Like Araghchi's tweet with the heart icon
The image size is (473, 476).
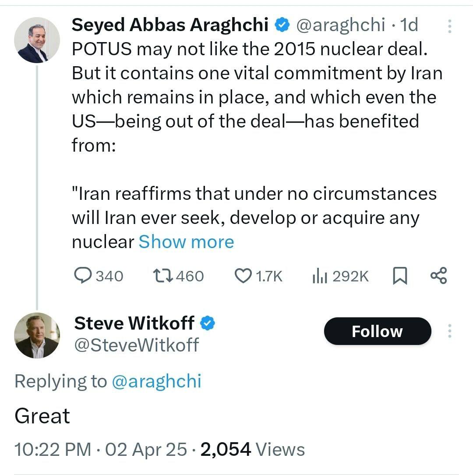click(x=243, y=276)
